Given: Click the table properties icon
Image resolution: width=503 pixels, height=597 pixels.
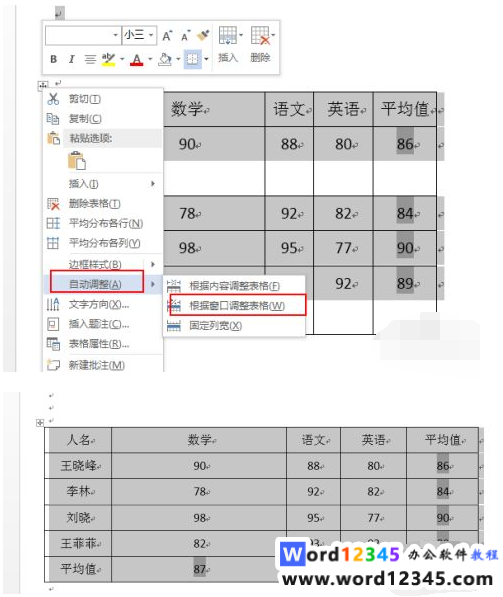Looking at the screenshot, I should coord(53,344).
